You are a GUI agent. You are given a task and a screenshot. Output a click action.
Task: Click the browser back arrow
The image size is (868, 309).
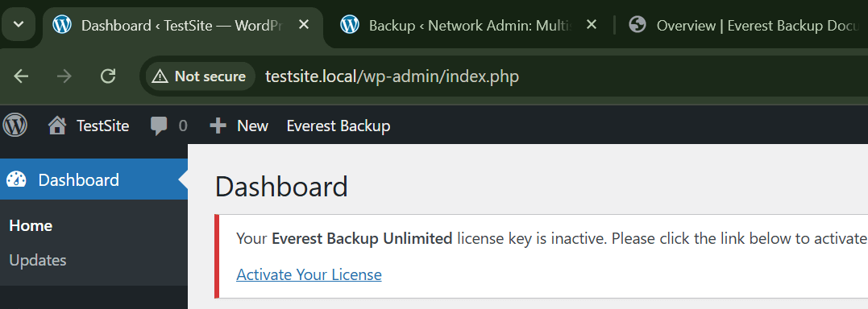pyautogui.click(x=21, y=76)
